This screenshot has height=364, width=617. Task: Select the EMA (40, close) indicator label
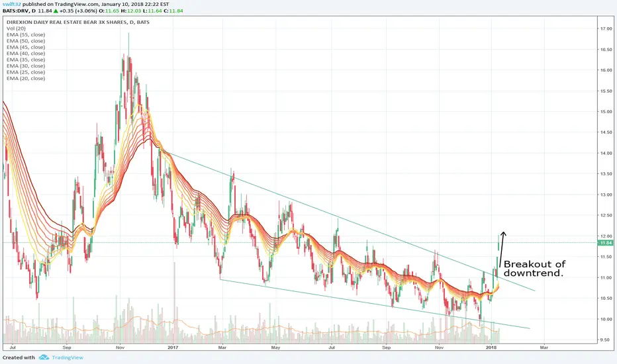click(x=26, y=54)
